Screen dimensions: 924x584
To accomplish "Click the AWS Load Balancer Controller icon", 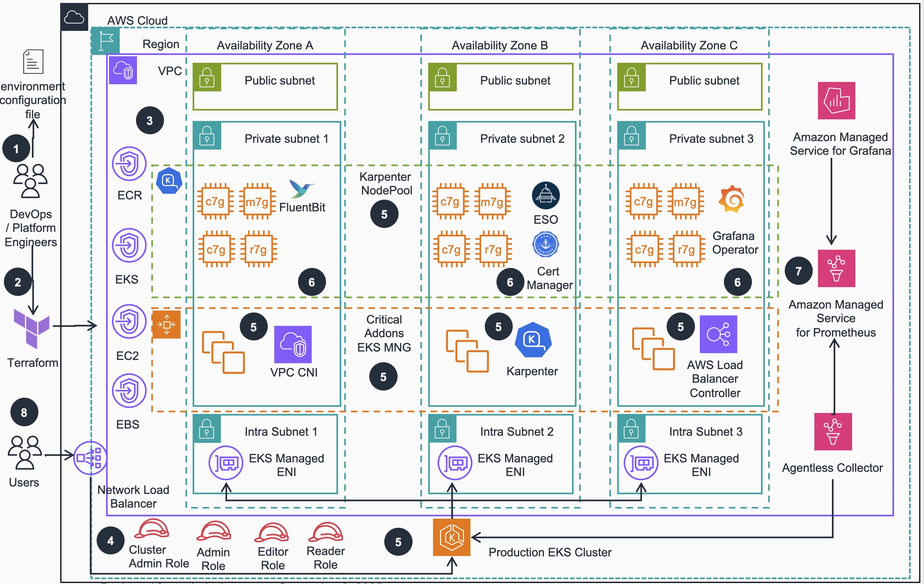I will [718, 334].
